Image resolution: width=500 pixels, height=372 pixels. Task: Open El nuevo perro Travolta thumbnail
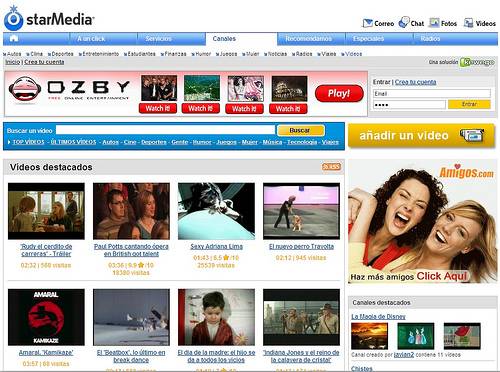(301, 211)
